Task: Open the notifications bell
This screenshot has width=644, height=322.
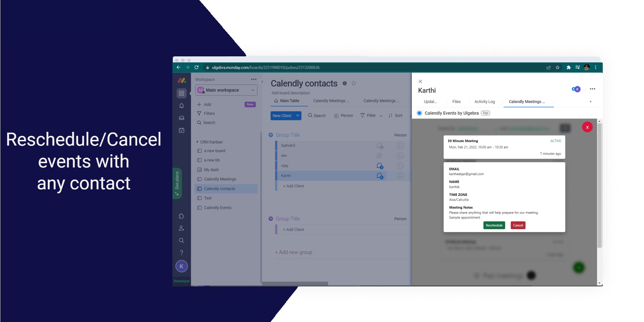Action: pos(181,106)
